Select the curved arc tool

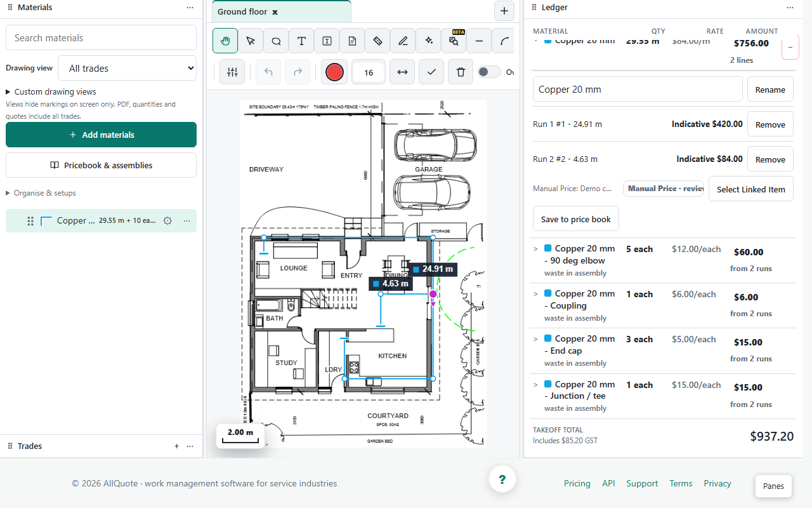504,41
